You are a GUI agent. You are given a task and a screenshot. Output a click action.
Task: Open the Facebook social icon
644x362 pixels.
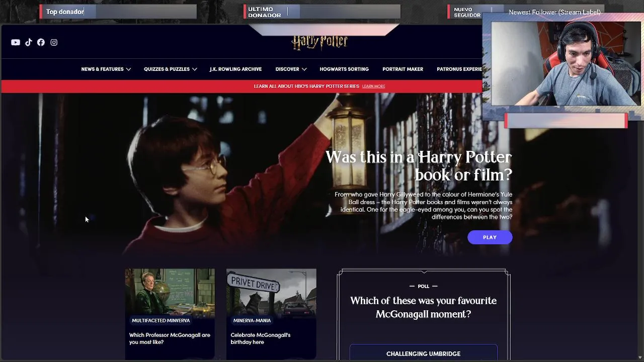tap(41, 43)
